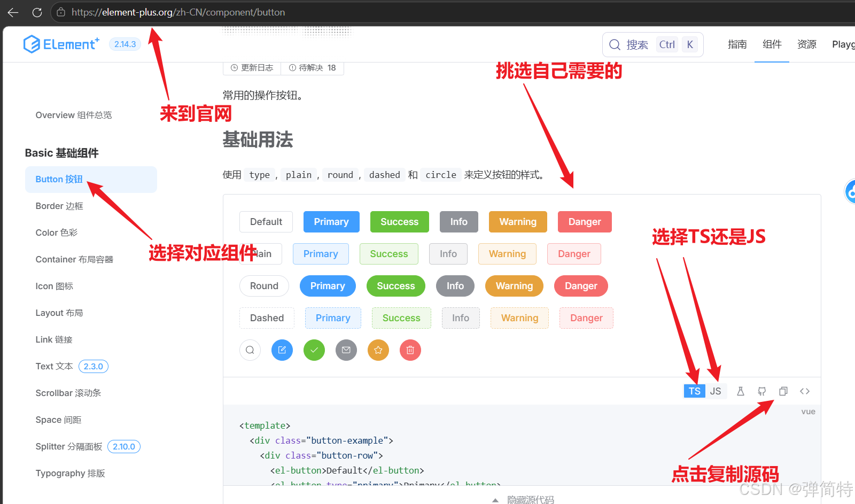Click the circular search icon button
This screenshot has width=855, height=504.
coord(250,350)
